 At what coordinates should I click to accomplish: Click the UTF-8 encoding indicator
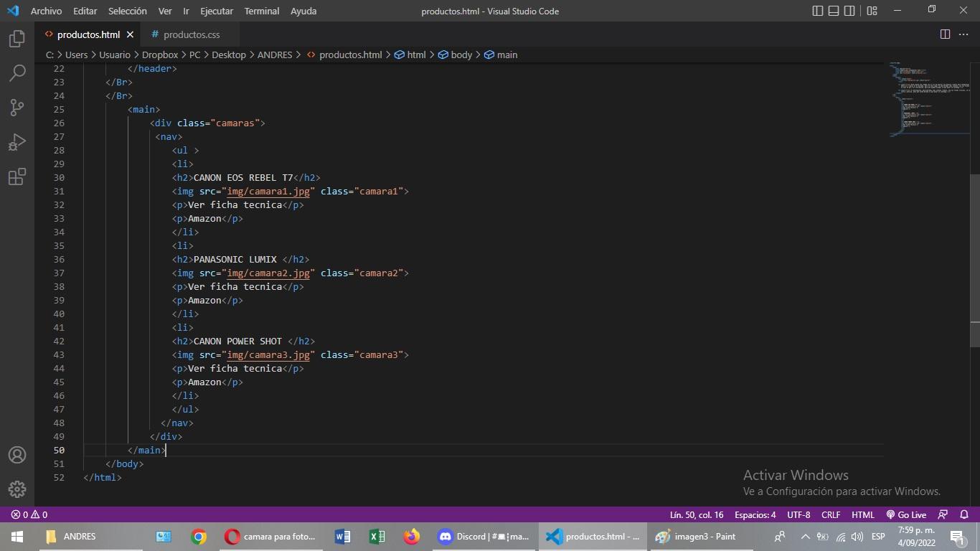pyautogui.click(x=798, y=514)
